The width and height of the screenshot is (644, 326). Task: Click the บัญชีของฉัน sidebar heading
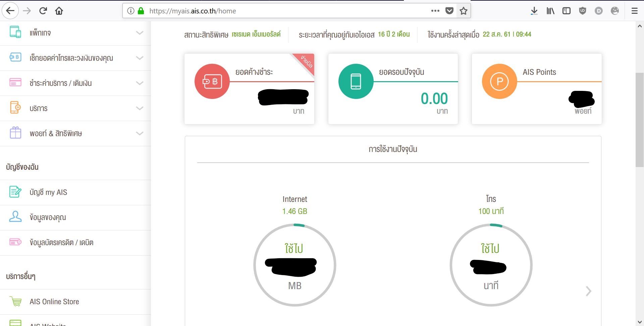(x=22, y=167)
